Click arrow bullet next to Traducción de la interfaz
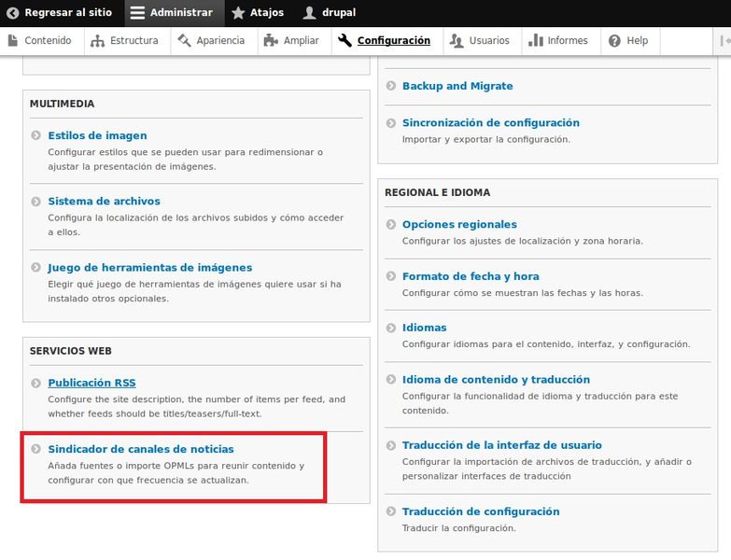The width and height of the screenshot is (731, 560). [391, 446]
